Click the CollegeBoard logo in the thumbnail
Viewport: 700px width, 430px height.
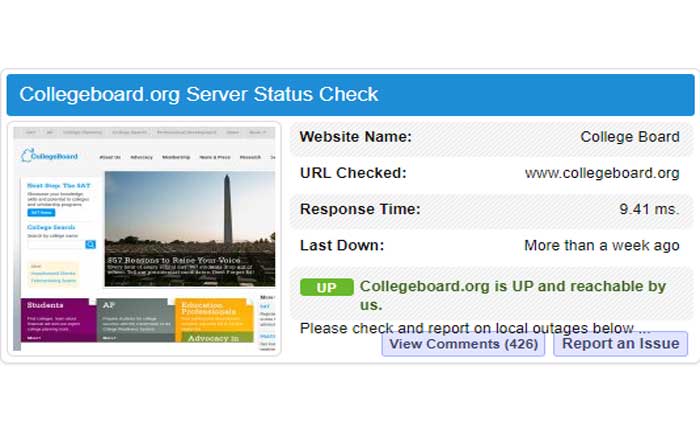[x=48, y=156]
